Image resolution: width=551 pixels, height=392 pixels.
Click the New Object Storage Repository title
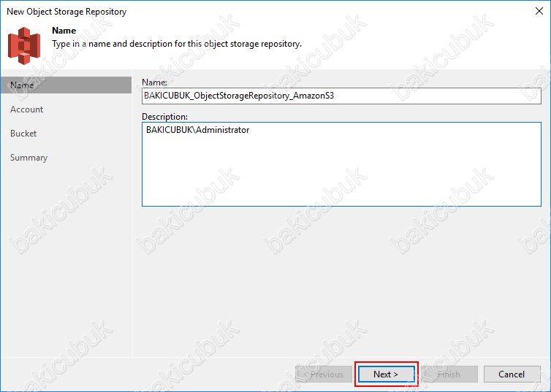pos(66,12)
